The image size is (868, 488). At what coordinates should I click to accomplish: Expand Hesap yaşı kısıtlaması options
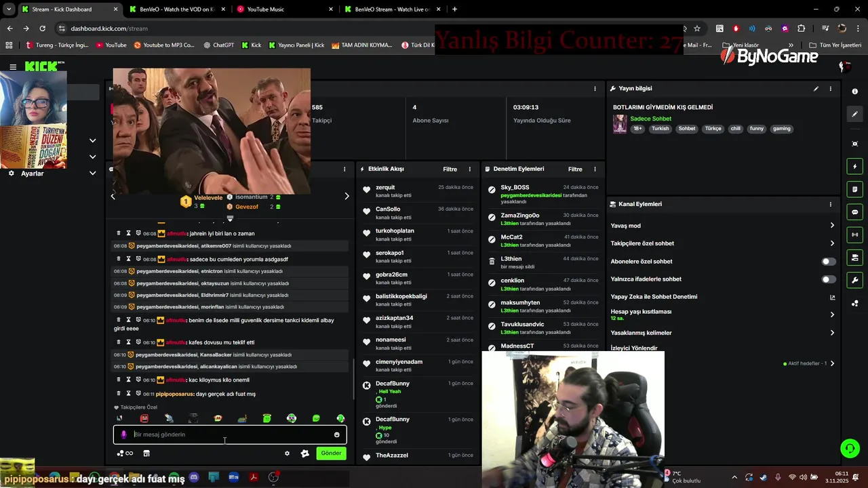832,314
